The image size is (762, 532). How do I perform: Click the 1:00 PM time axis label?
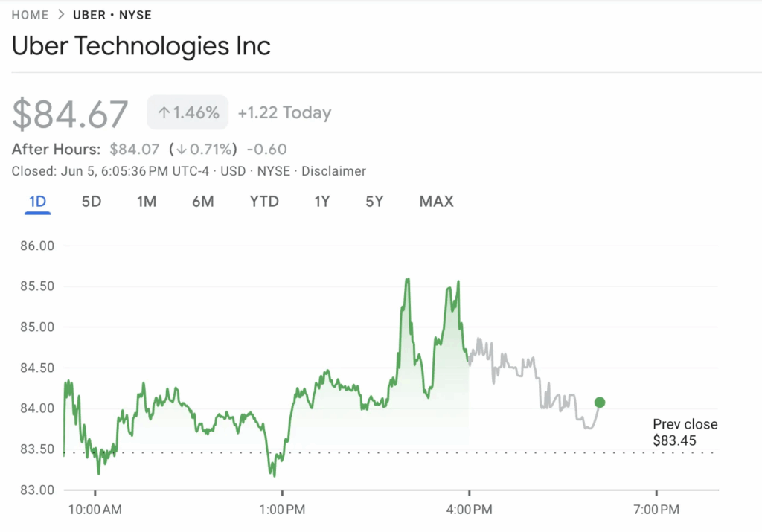coord(281,510)
